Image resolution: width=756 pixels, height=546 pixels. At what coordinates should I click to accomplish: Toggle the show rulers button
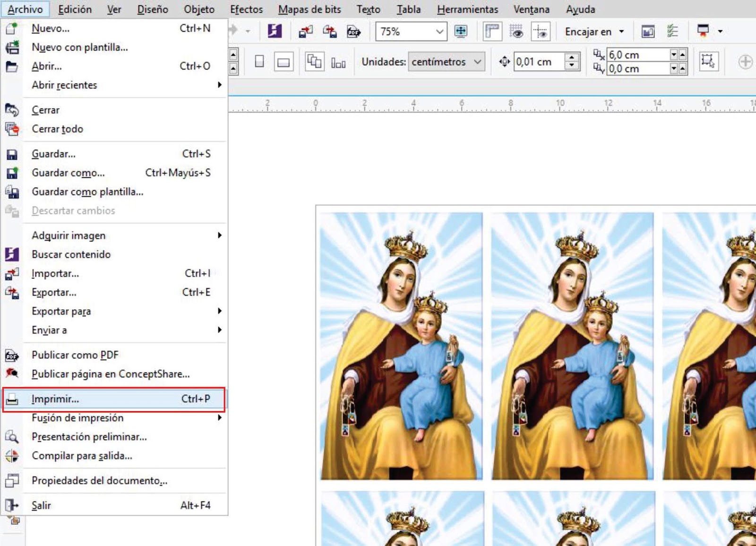pyautogui.click(x=492, y=32)
